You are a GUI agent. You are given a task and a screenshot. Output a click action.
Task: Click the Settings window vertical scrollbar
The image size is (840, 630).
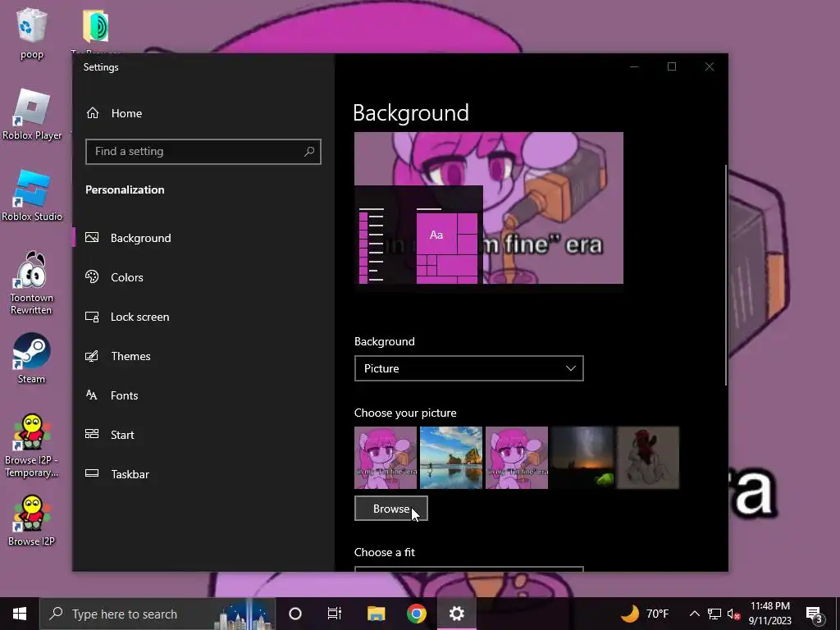[726, 275]
